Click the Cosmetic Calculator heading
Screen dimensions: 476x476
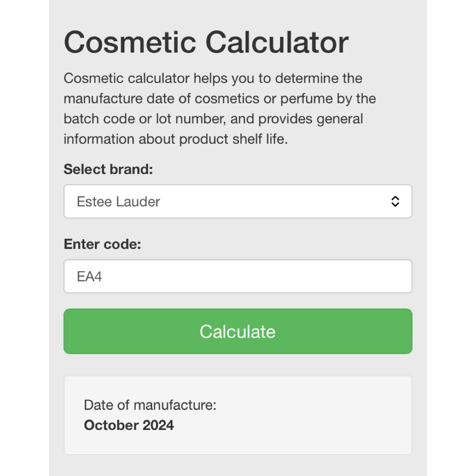pyautogui.click(x=206, y=42)
